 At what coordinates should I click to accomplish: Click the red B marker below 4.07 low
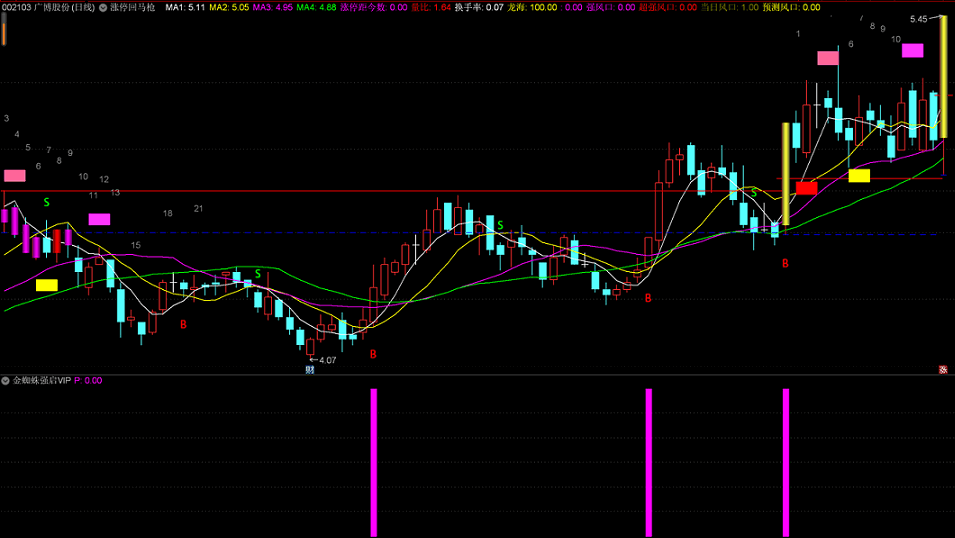(373, 354)
